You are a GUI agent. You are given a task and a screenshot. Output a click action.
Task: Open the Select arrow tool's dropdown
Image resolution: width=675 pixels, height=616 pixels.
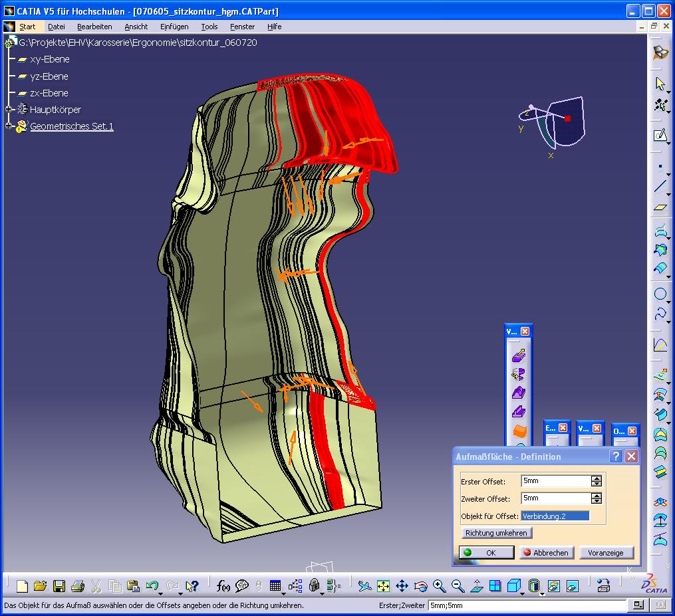pyautogui.click(x=668, y=92)
